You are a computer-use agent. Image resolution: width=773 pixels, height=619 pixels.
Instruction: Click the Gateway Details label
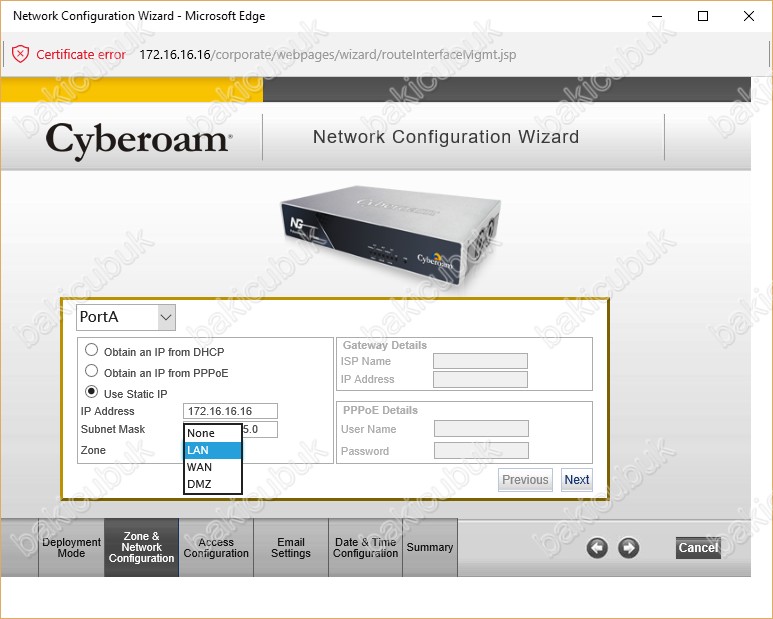click(x=385, y=345)
